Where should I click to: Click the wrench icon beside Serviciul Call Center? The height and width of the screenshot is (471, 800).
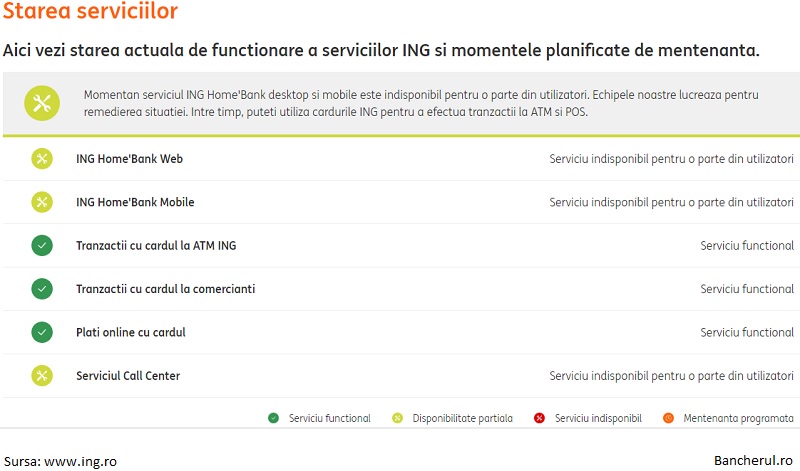pos(42,376)
